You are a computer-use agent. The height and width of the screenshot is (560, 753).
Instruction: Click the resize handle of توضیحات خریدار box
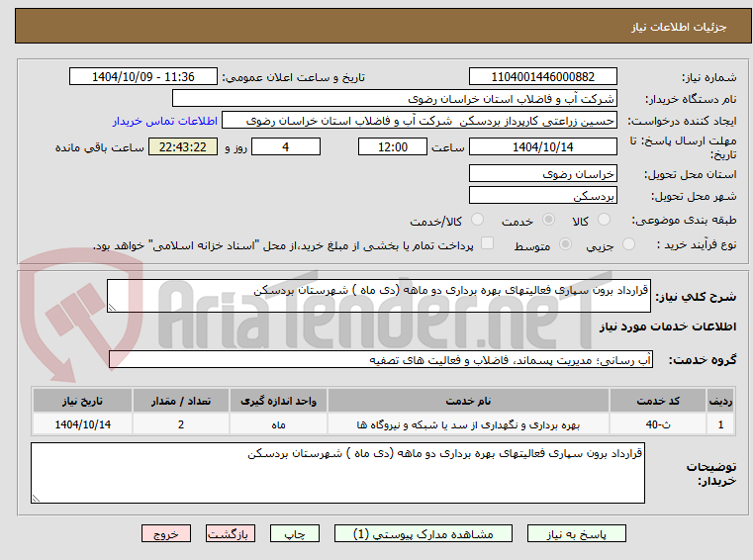pyautogui.click(x=36, y=499)
